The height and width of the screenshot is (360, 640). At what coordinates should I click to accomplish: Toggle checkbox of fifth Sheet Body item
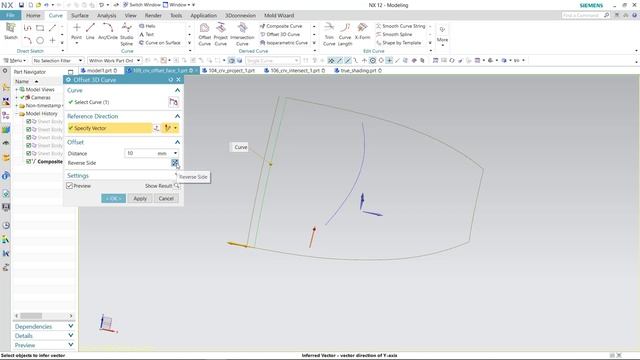click(x=29, y=153)
